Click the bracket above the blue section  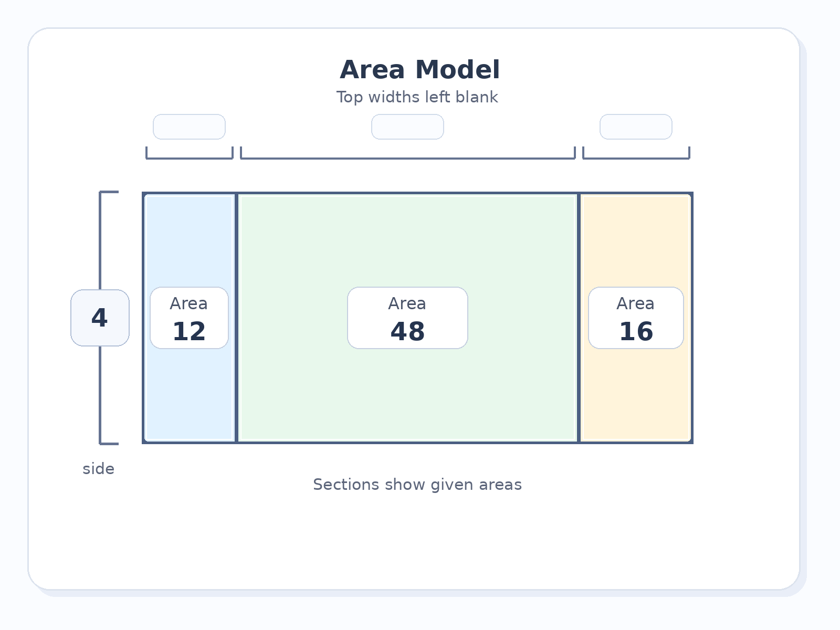[x=189, y=153]
